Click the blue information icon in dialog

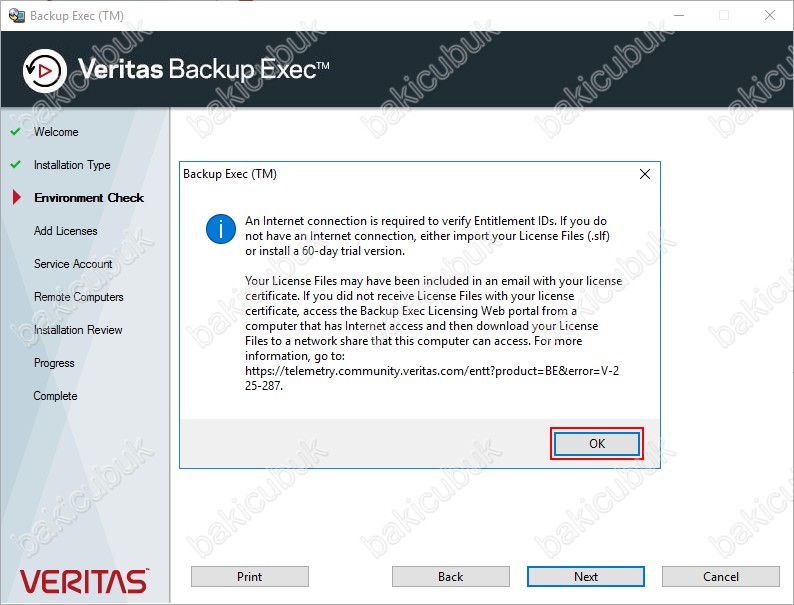point(220,229)
